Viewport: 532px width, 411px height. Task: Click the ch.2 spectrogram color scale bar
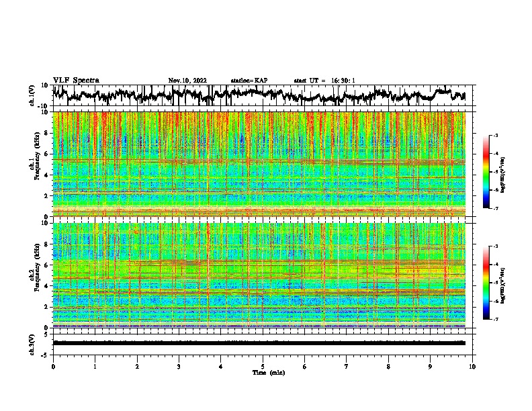(x=486, y=283)
